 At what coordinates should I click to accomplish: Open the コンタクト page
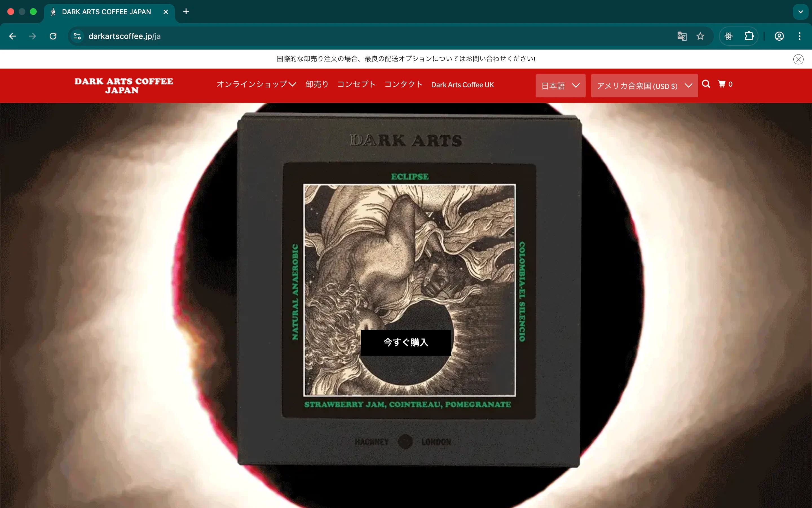[x=403, y=84]
